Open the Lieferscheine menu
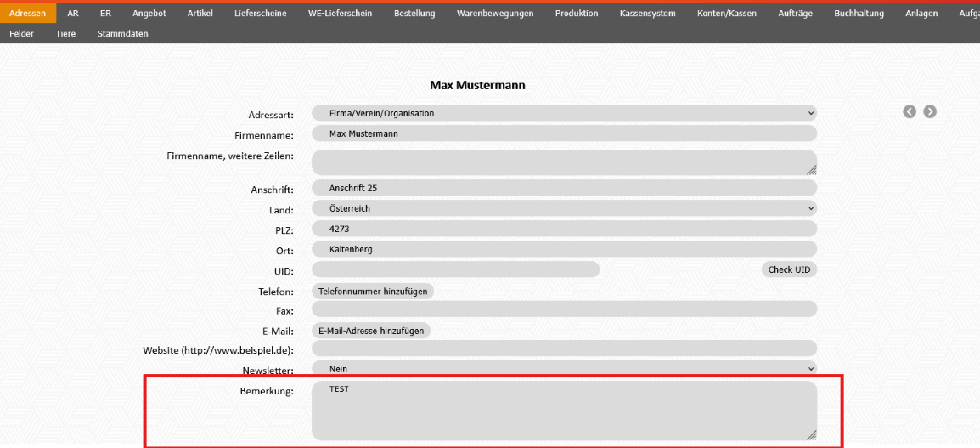This screenshot has width=980, height=448. point(261,13)
